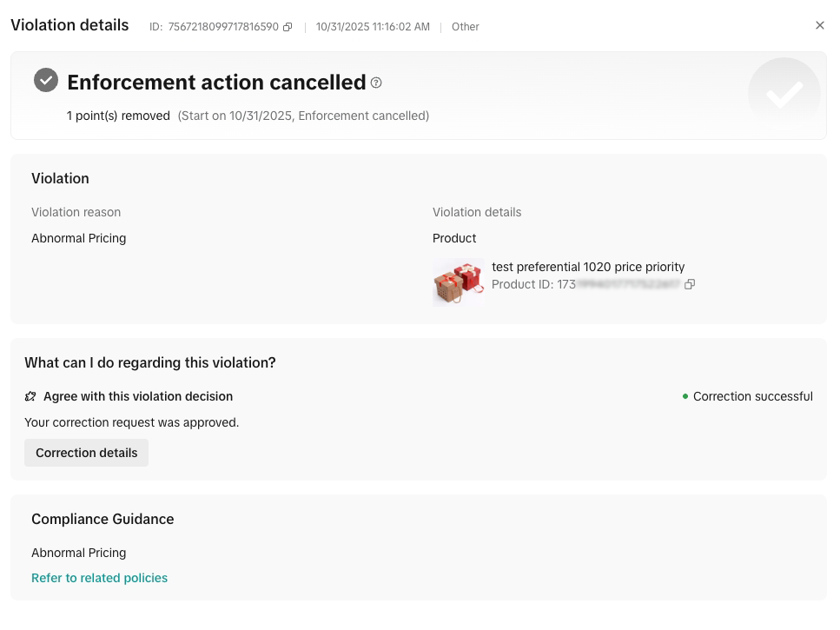Click the Correction successful status indicator
This screenshot has height=630, width=840.
747,396
